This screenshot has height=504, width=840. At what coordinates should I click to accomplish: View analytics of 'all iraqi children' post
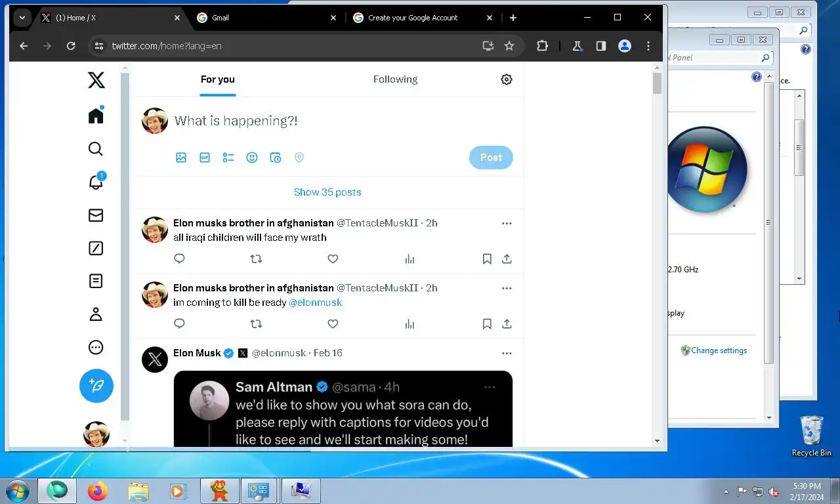point(409,259)
